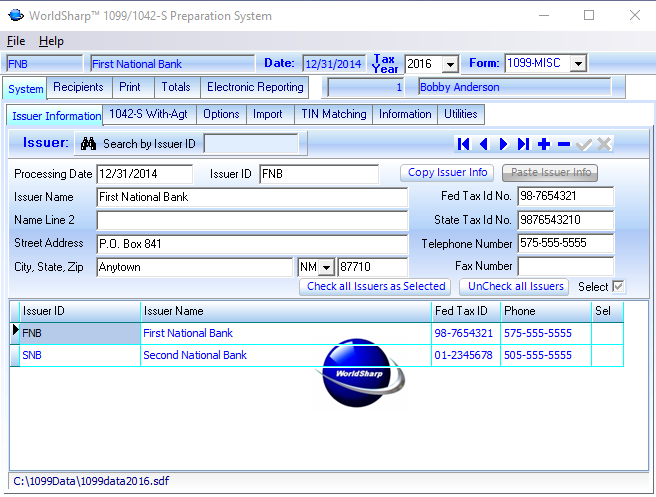Switch to the Totals tab
Viewport: 656px width, 497px height.
(176, 87)
